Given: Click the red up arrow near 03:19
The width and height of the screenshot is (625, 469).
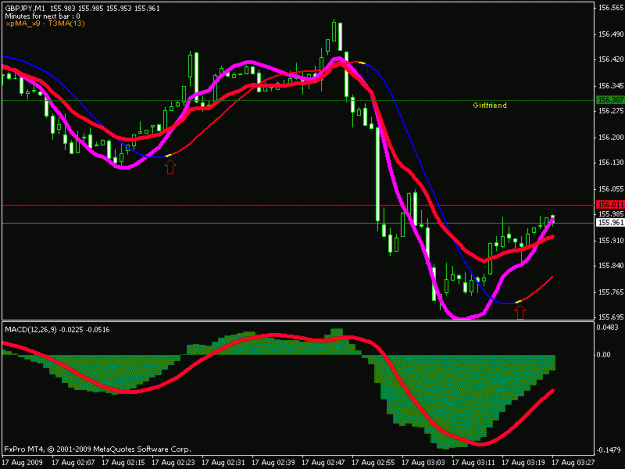Looking at the screenshot, I should coord(520,312).
